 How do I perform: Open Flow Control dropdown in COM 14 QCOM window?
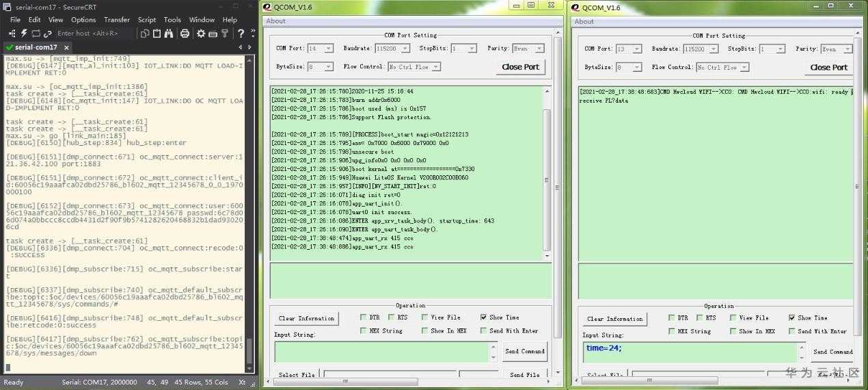(x=414, y=67)
